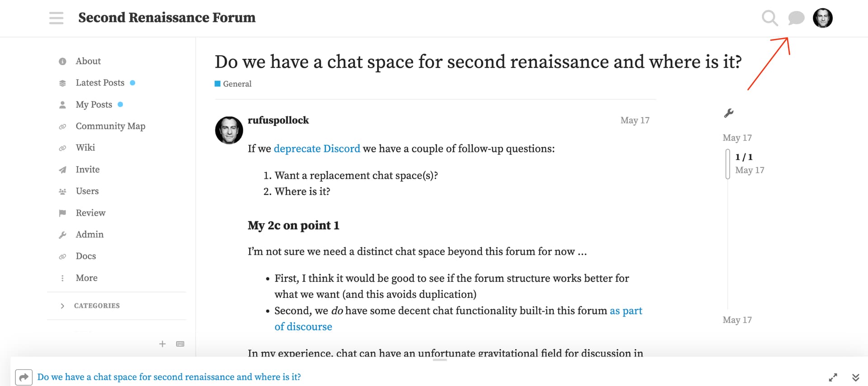Click the plus icon in sidebar footer
The image size is (868, 386).
pyautogui.click(x=162, y=344)
